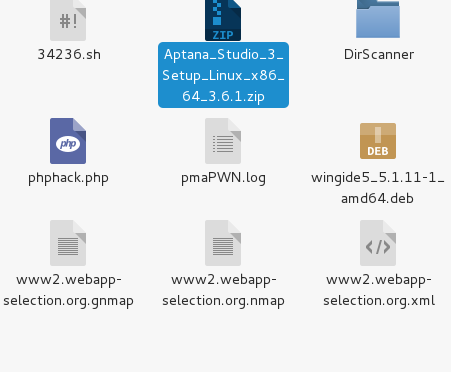Select the www2.webapp-selection.org.xml file icon
Image resolution: width=451 pixels, height=372 pixels.
[x=378, y=243]
